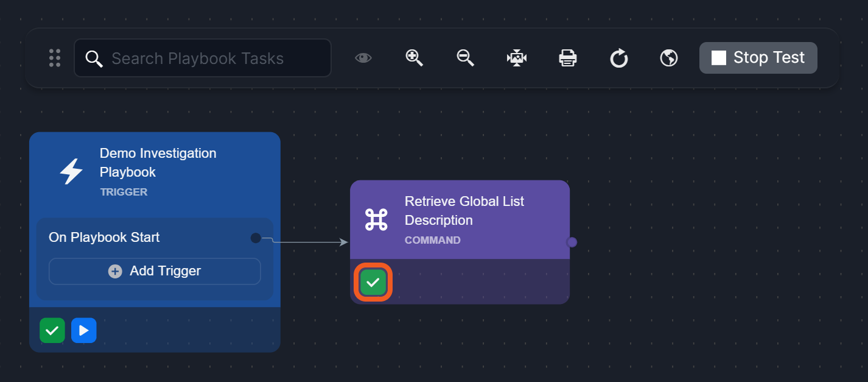The height and width of the screenshot is (382, 868).
Task: Click the toolbar drag handle dots
Action: (55, 58)
